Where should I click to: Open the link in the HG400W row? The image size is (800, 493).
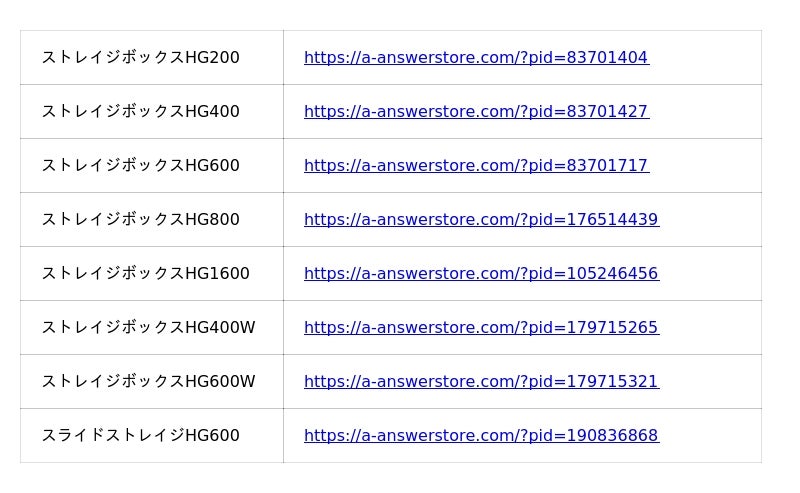481,328
